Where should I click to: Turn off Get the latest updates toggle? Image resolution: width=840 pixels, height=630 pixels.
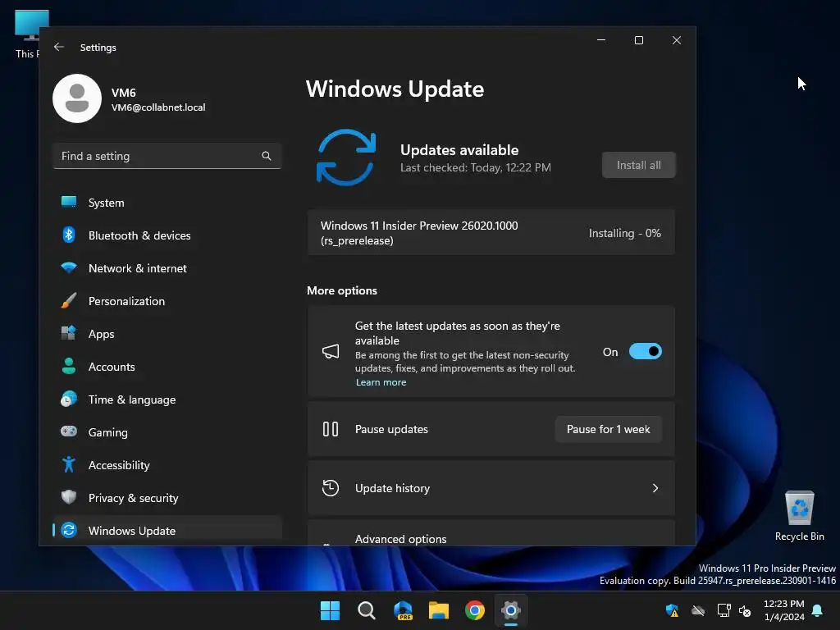click(646, 351)
